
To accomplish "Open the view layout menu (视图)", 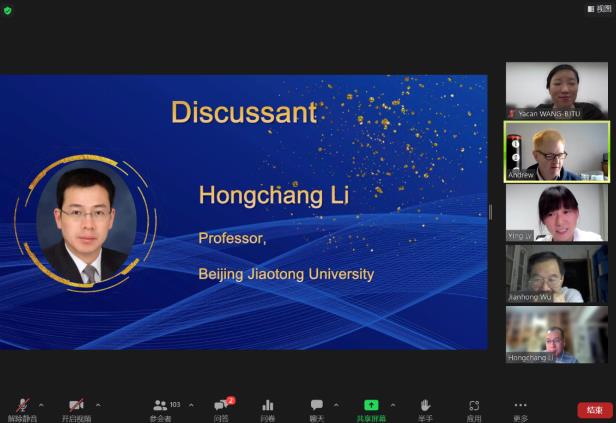I will click(x=600, y=9).
